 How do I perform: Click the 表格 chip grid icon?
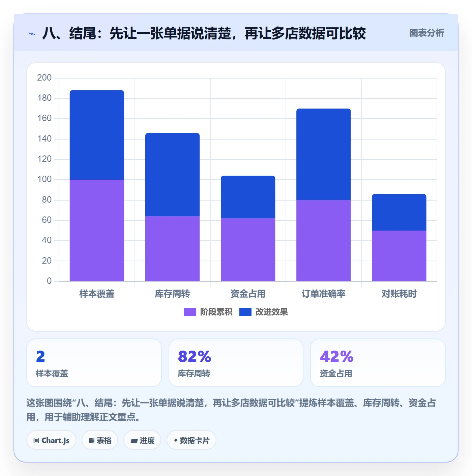pos(91,441)
